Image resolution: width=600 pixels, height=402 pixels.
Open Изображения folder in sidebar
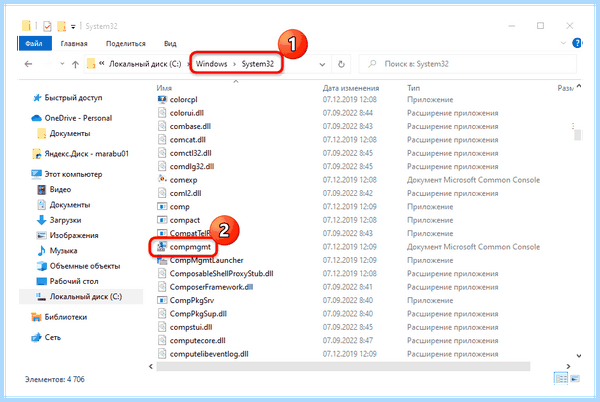(x=73, y=236)
